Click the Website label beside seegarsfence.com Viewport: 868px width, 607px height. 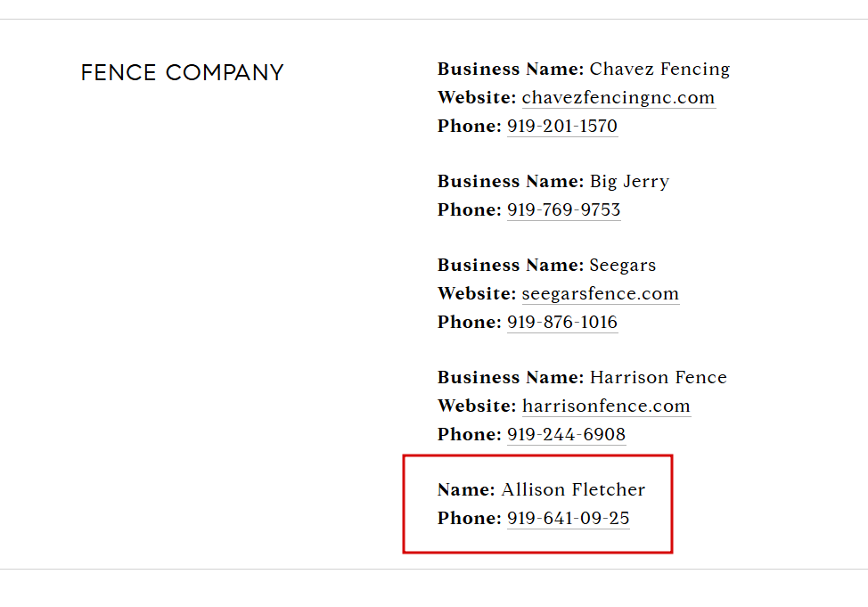477,293
